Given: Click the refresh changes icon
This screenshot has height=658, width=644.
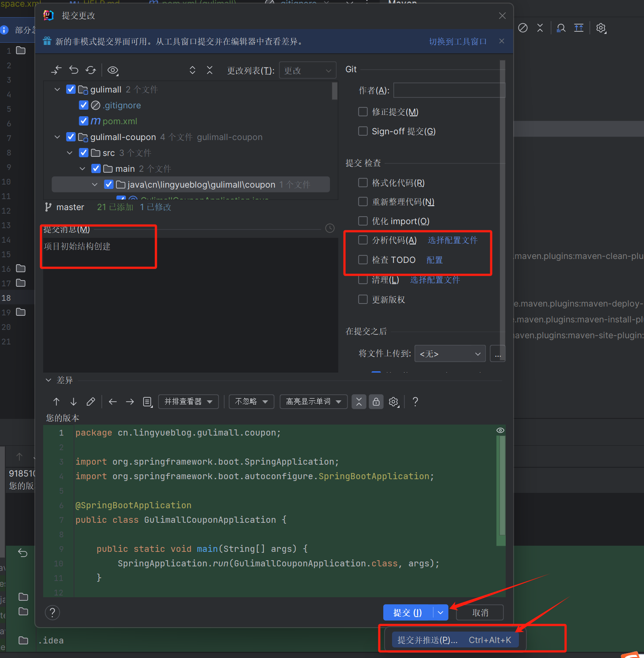Looking at the screenshot, I should [x=91, y=70].
